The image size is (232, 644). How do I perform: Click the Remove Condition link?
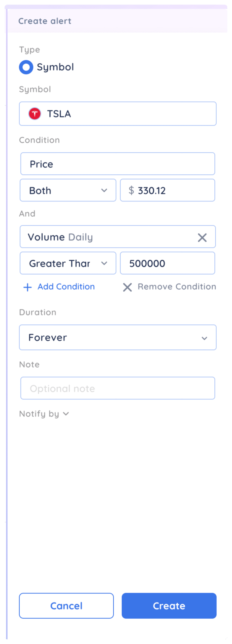click(x=177, y=287)
